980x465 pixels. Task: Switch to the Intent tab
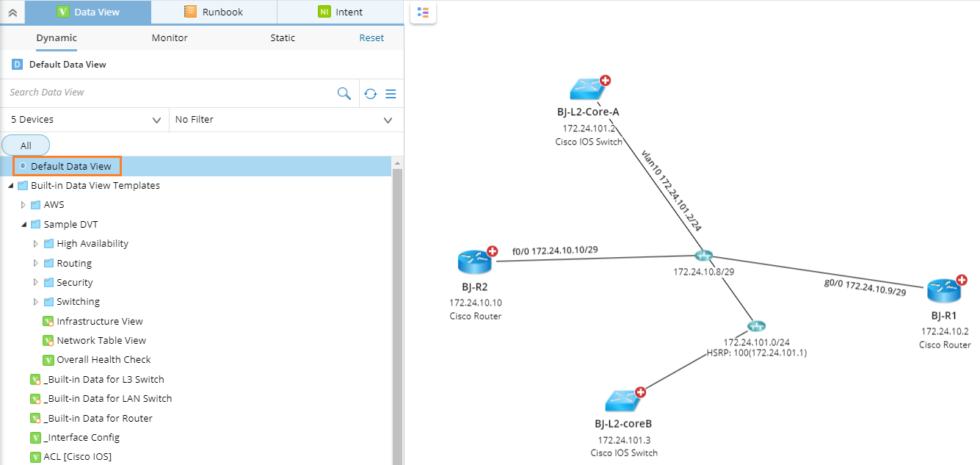click(339, 12)
